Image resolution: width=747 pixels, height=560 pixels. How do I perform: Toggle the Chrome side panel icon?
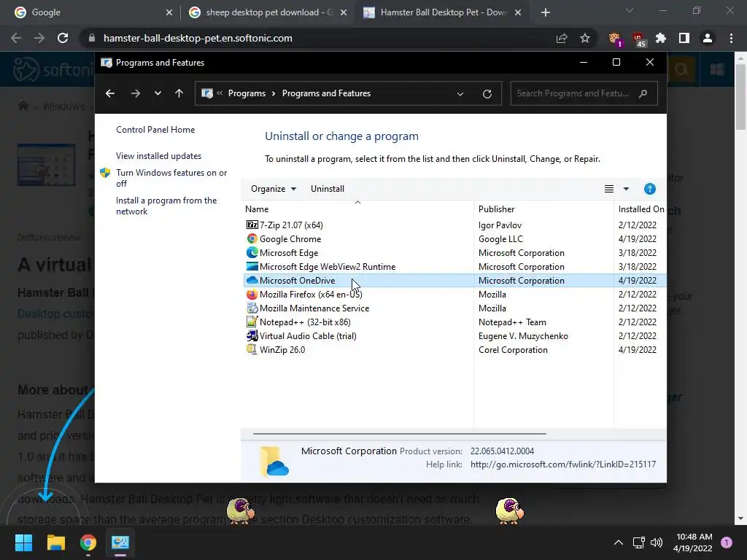(684, 38)
